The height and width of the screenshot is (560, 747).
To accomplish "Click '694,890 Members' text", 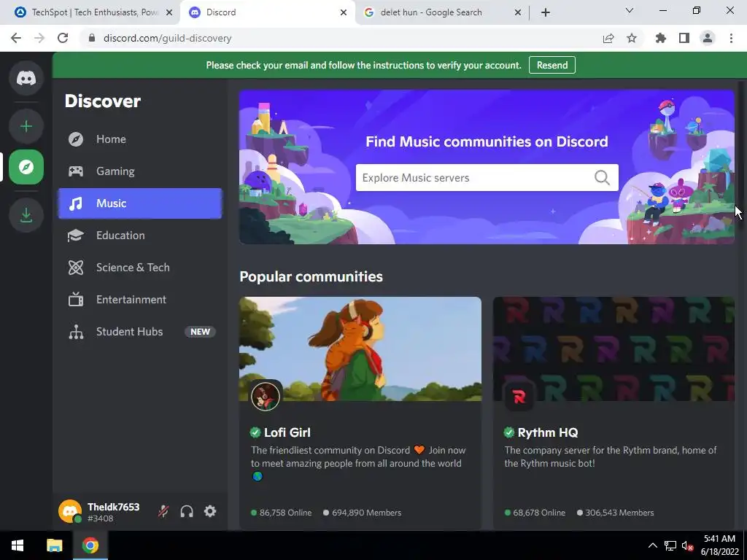I will point(367,513).
